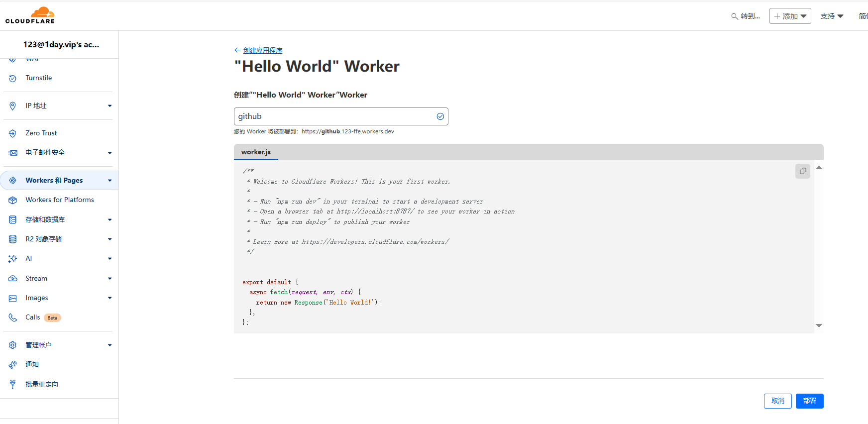Expand the Images menu arrow
The width and height of the screenshot is (868, 424).
click(x=109, y=298)
